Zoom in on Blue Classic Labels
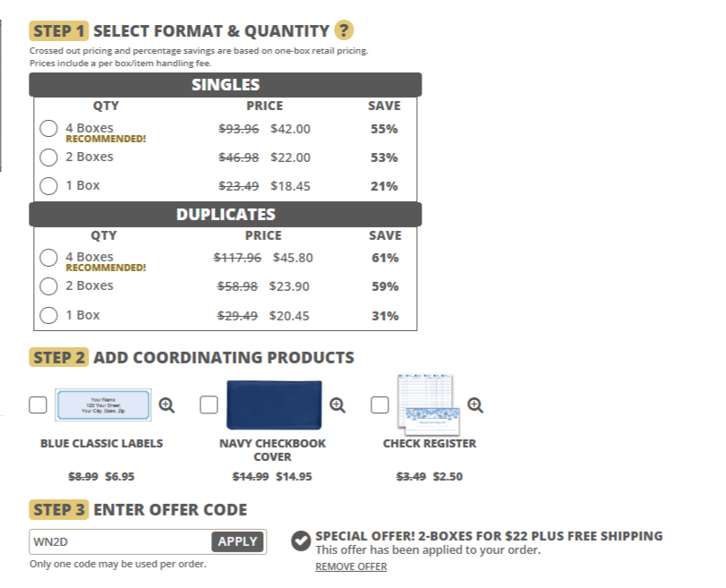This screenshot has height=588, width=726. coord(167,405)
